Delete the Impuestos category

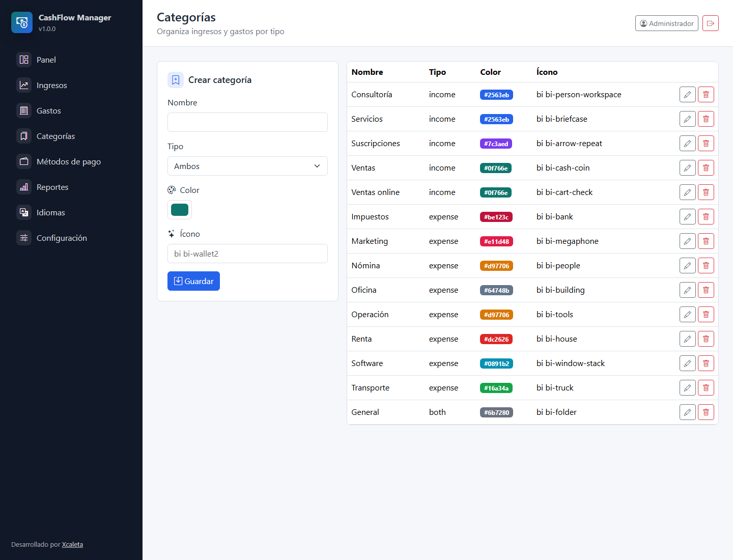click(x=706, y=217)
